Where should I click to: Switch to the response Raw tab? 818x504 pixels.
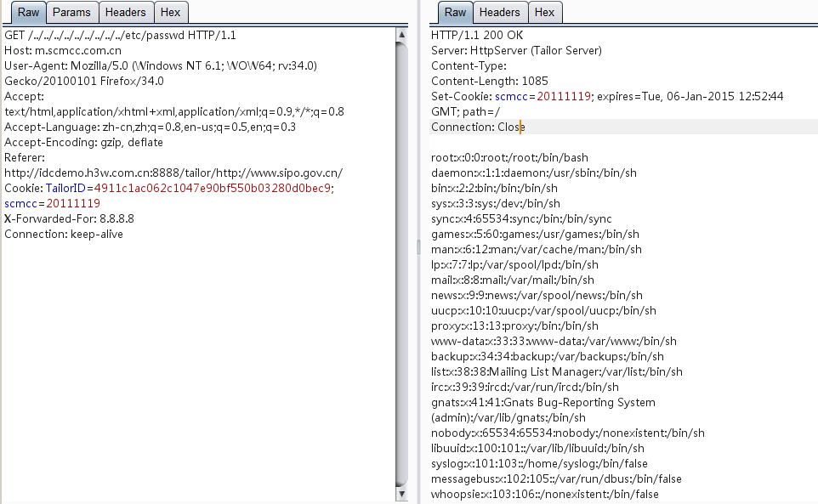(455, 13)
